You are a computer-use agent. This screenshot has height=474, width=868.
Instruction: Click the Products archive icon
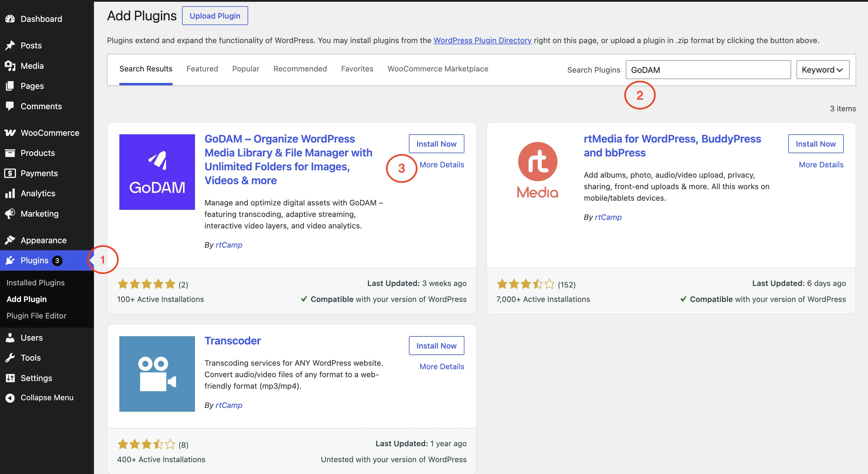(10, 153)
